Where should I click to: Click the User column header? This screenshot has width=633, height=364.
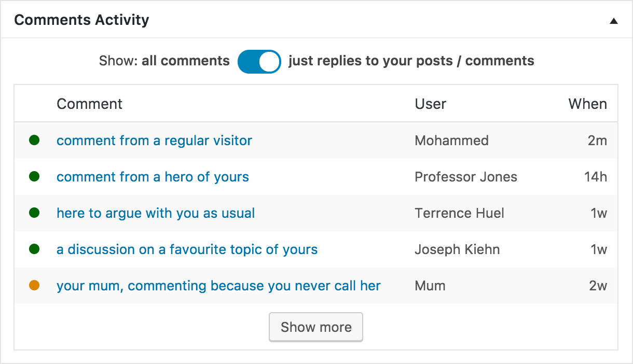coord(430,104)
